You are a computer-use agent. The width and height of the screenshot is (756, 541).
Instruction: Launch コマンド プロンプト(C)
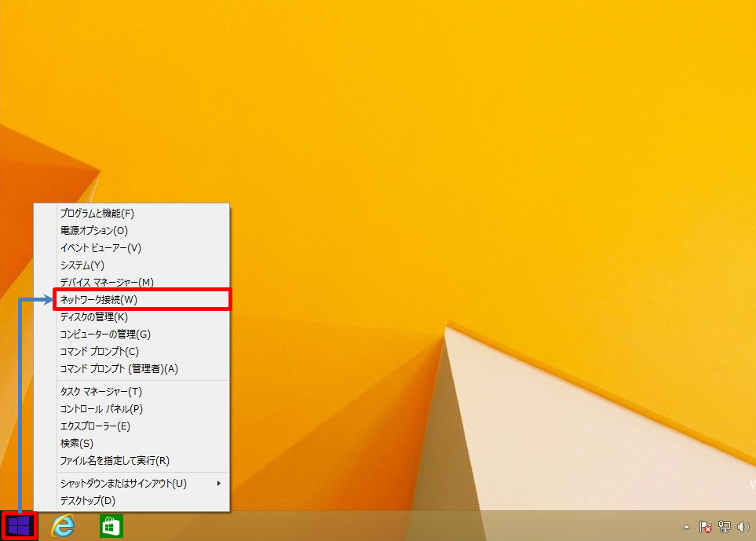[x=132, y=352]
